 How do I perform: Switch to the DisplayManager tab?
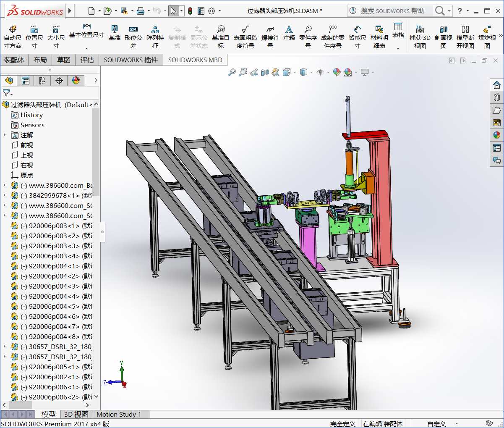76,80
